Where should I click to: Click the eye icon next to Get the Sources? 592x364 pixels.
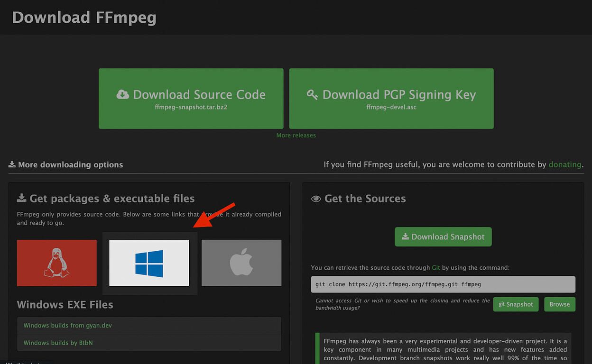pos(316,199)
